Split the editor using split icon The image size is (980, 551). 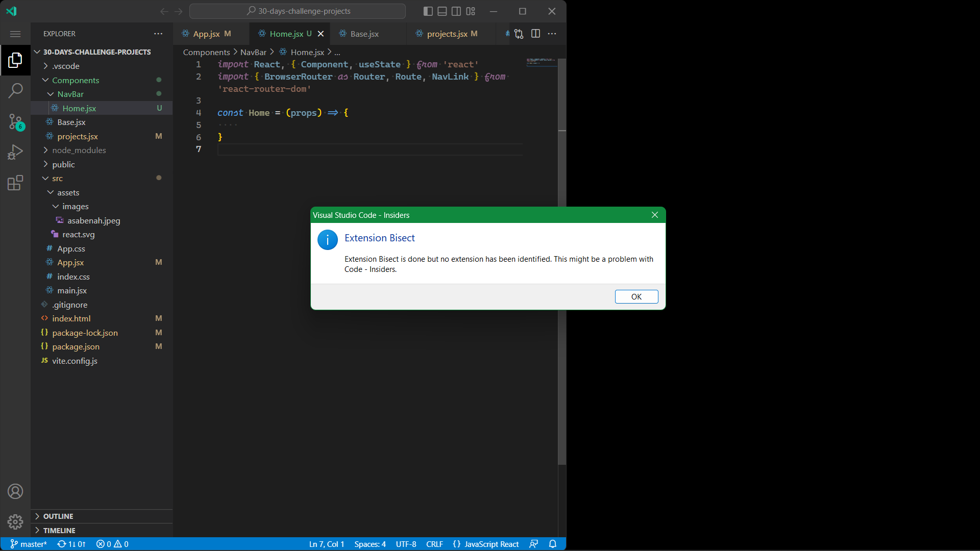[535, 33]
